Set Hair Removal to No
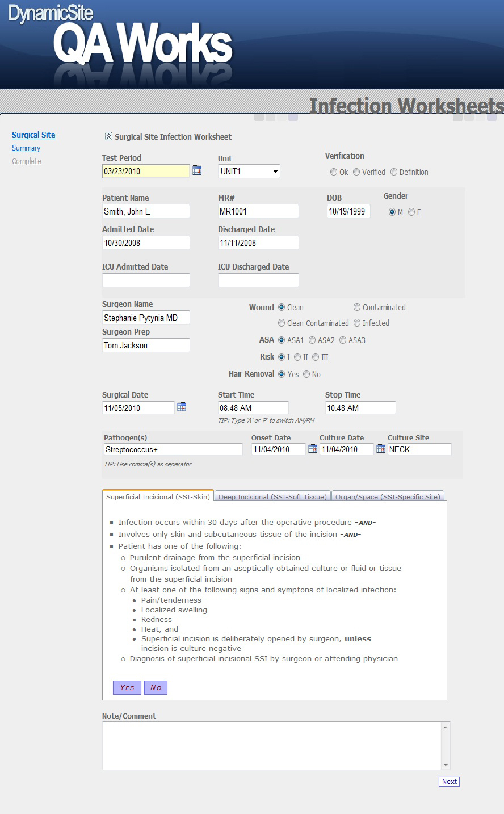 [306, 374]
